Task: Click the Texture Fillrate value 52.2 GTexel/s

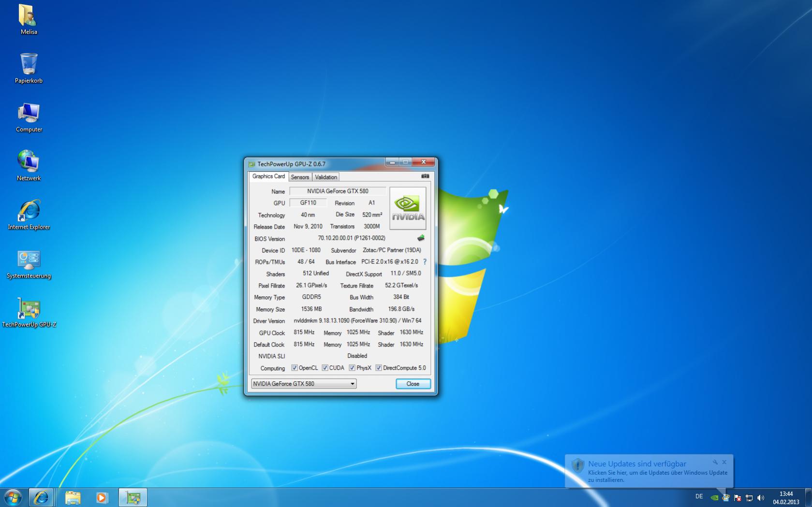Action: [401, 286]
